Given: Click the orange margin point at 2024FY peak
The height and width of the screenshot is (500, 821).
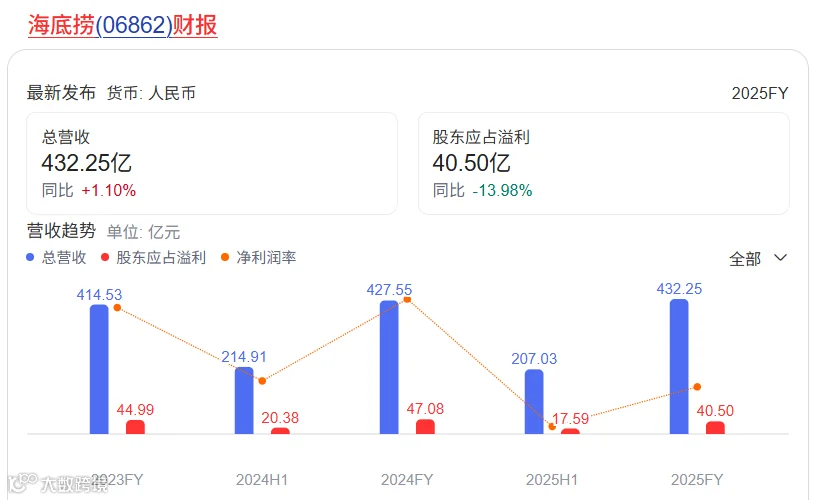Looking at the screenshot, I should click(407, 299).
